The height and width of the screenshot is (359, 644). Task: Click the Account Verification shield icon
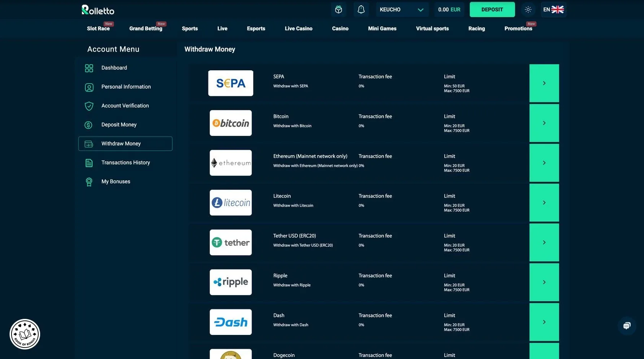pos(89,106)
